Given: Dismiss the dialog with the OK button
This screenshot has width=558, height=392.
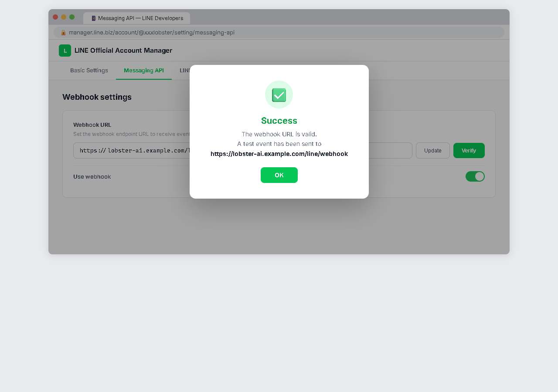Looking at the screenshot, I should tap(279, 175).
